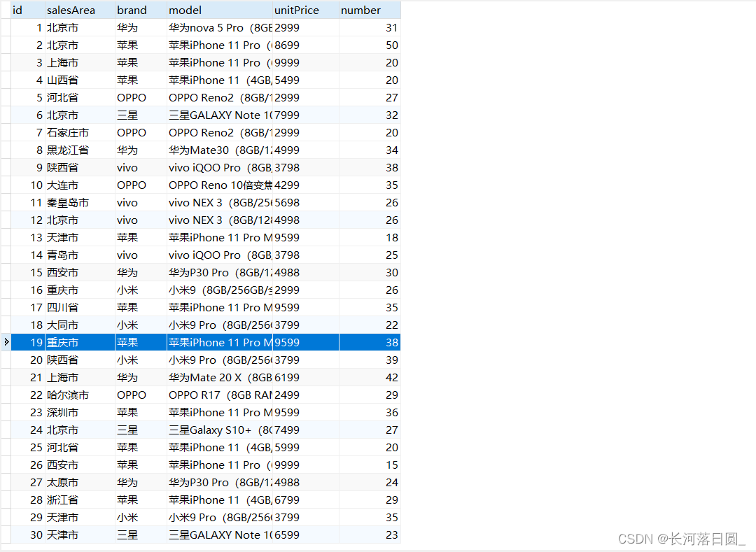This screenshot has height=552, width=756.
Task: Select salesArea cell 黑龙江省
Action: pos(80,150)
